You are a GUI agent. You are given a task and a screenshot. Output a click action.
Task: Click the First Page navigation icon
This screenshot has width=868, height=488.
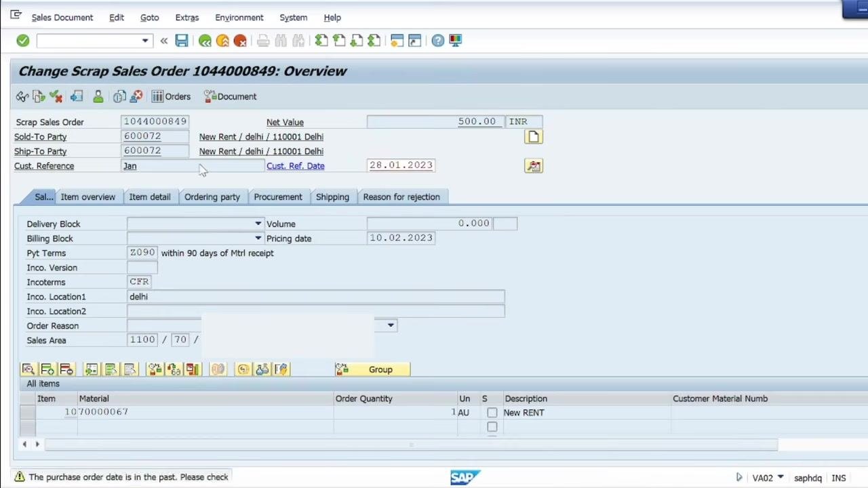pos(321,41)
